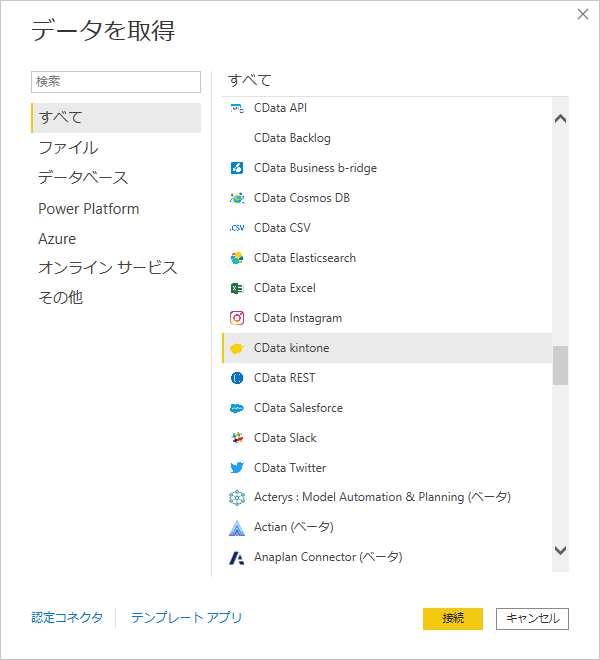Click the scrollbar down arrow
Screen dimensions: 600x660
[560, 550]
